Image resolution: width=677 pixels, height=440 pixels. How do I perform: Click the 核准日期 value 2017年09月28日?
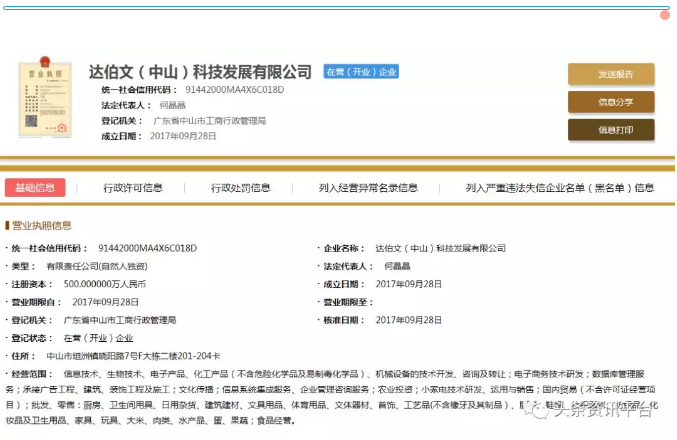point(408,320)
